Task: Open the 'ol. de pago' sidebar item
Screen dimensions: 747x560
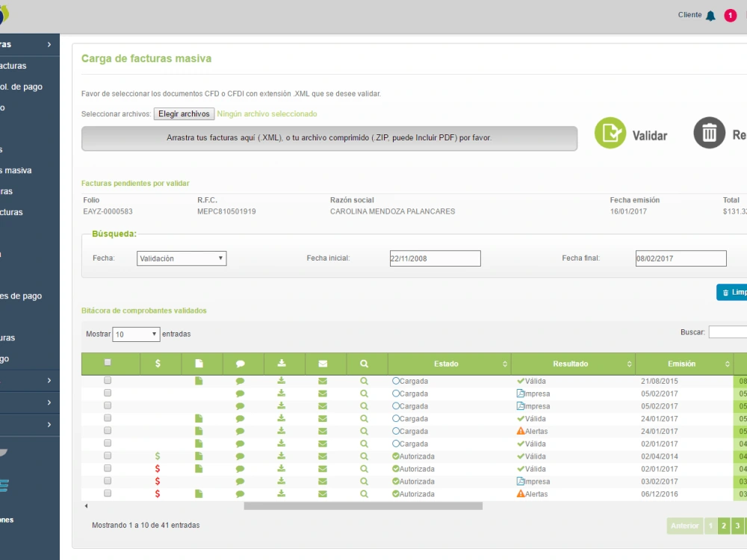Action: click(x=22, y=87)
